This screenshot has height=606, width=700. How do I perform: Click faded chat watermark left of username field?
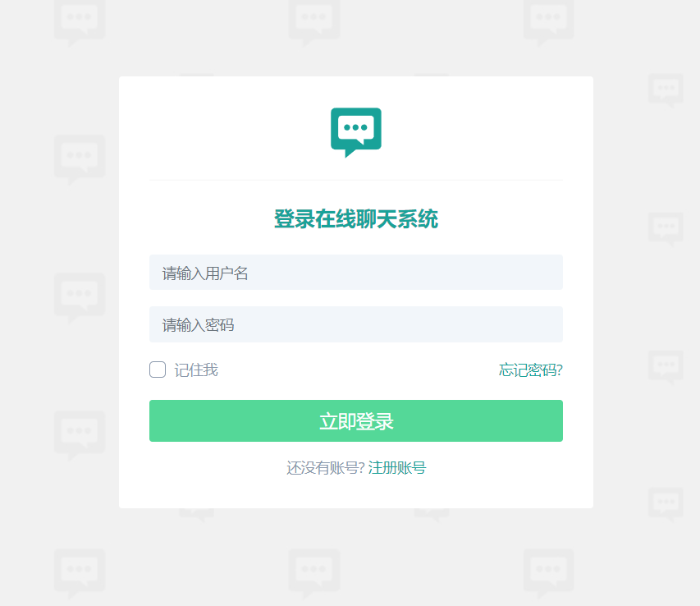coord(80,298)
